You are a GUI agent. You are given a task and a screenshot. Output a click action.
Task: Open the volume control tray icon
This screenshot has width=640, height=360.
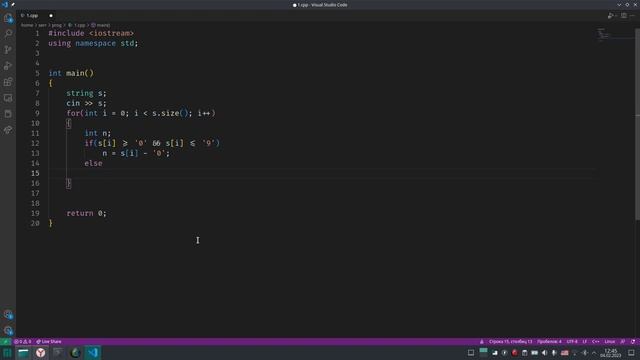click(x=544, y=353)
